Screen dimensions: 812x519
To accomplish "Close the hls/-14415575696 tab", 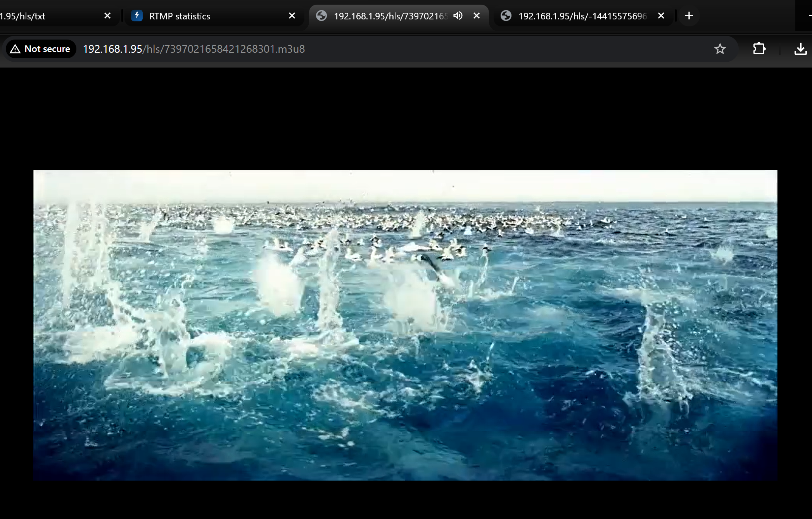I will coord(661,16).
